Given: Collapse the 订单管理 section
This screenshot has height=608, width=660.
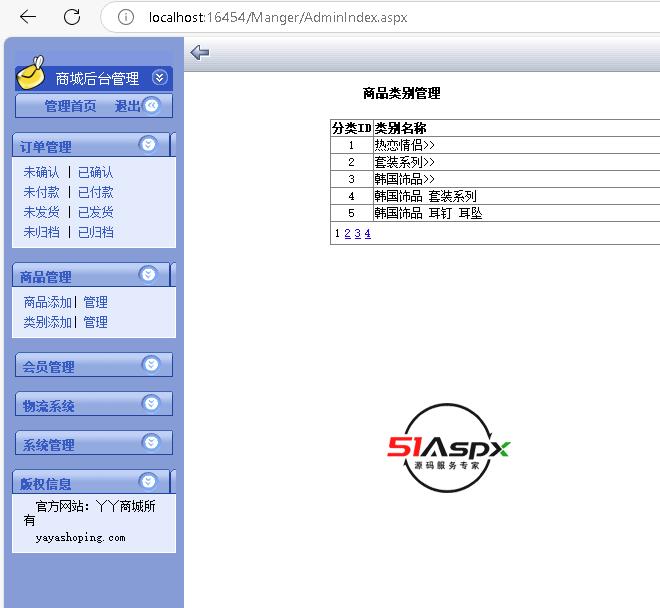Looking at the screenshot, I should (148, 144).
